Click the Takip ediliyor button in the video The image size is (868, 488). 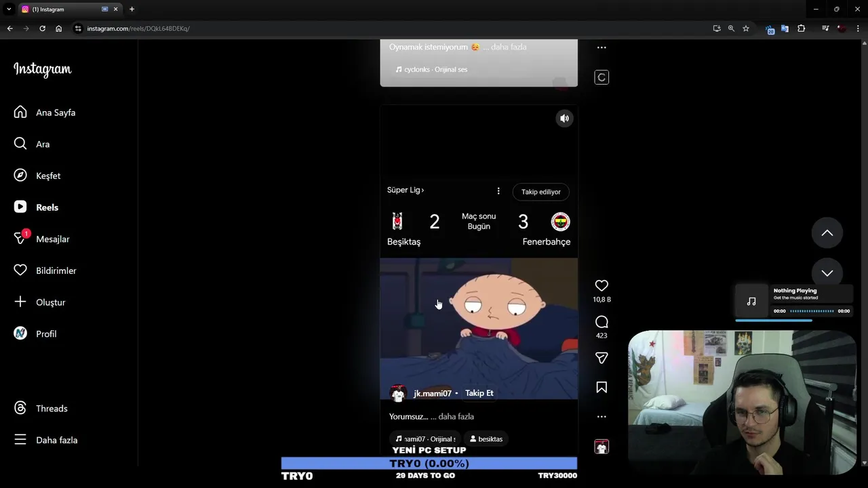[541, 192]
